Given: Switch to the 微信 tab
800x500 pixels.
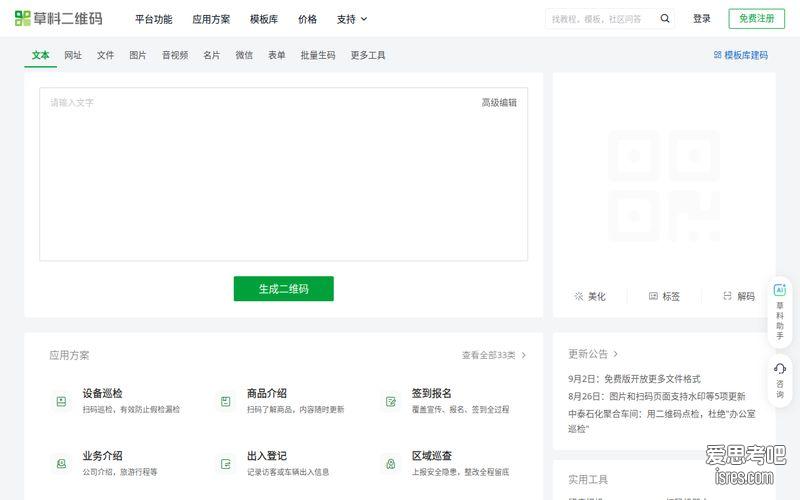Looking at the screenshot, I should click(x=244, y=55).
